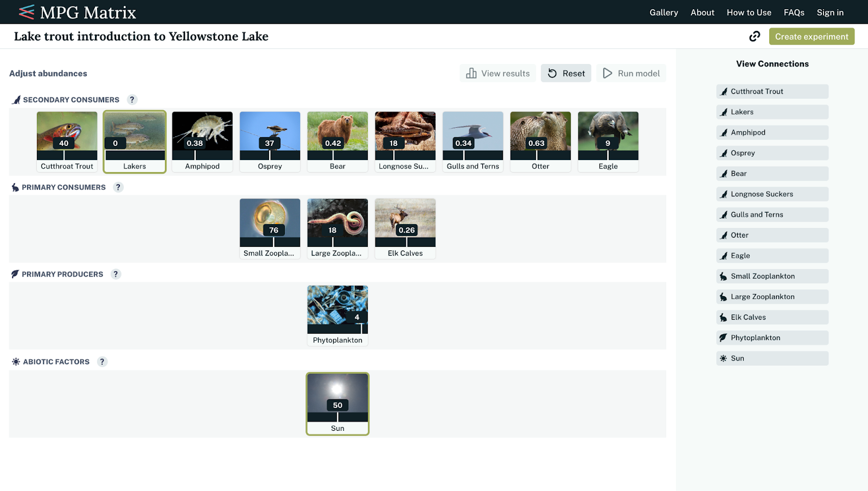Click the Bear abundance value 0.42
868x491 pixels.
[333, 143]
